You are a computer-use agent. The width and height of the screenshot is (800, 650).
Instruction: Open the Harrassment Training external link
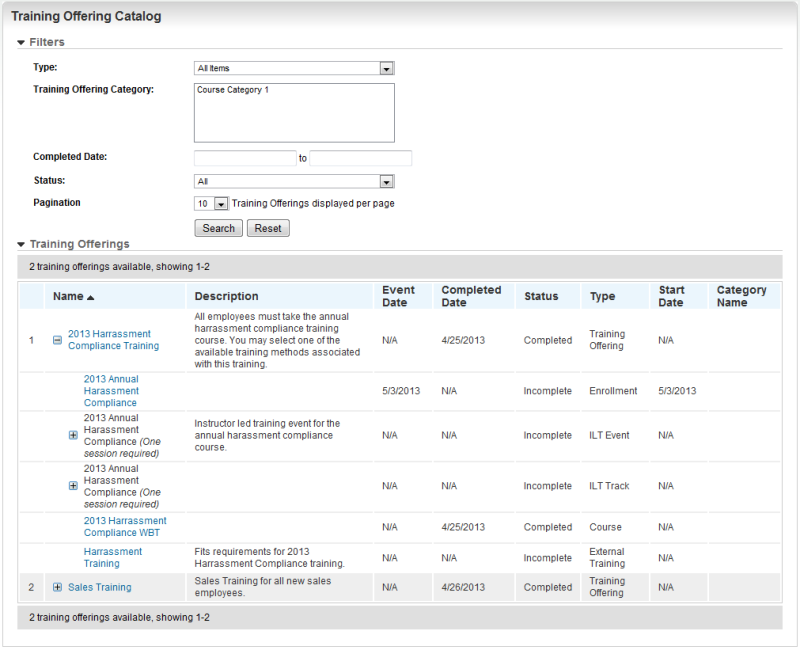(x=112, y=557)
